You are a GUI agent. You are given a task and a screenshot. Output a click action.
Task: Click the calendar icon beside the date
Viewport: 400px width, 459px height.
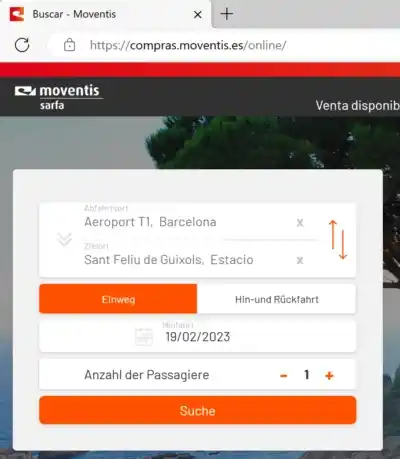point(144,337)
